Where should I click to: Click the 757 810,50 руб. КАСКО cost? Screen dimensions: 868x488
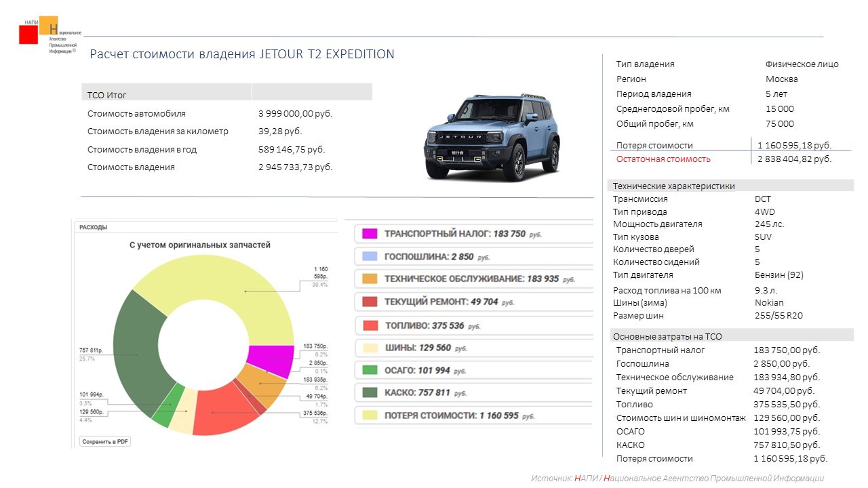coord(787,445)
